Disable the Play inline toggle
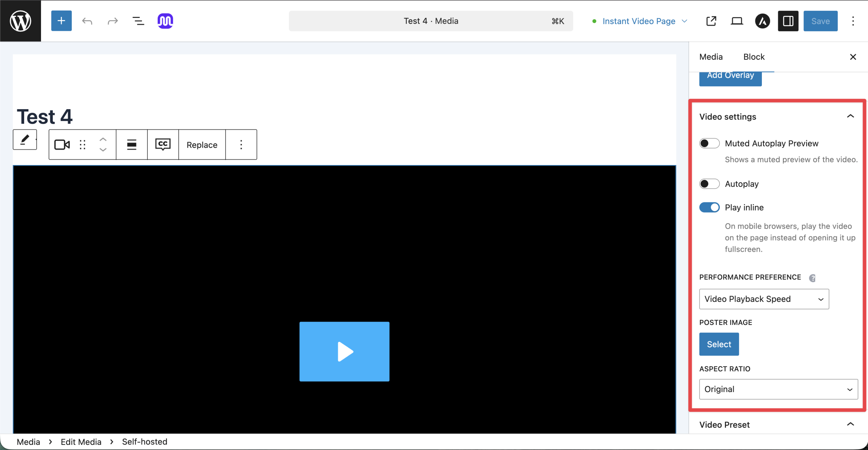This screenshot has width=868, height=450. point(709,207)
